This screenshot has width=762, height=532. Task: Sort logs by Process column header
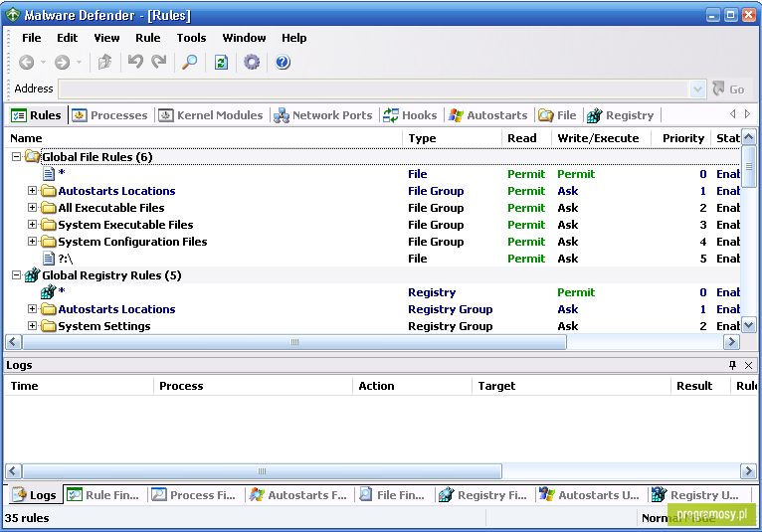coord(254,386)
